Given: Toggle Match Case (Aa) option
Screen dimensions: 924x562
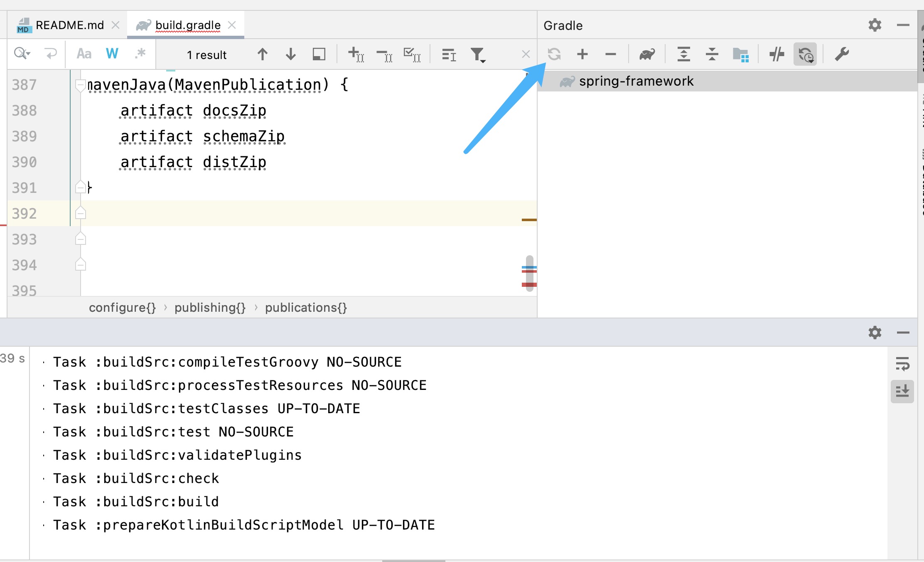Looking at the screenshot, I should (x=84, y=54).
